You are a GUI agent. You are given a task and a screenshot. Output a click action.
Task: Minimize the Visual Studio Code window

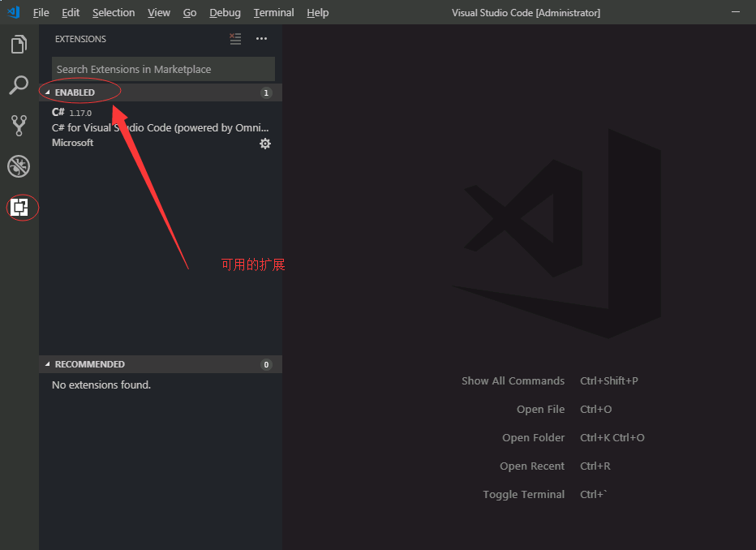click(x=736, y=11)
